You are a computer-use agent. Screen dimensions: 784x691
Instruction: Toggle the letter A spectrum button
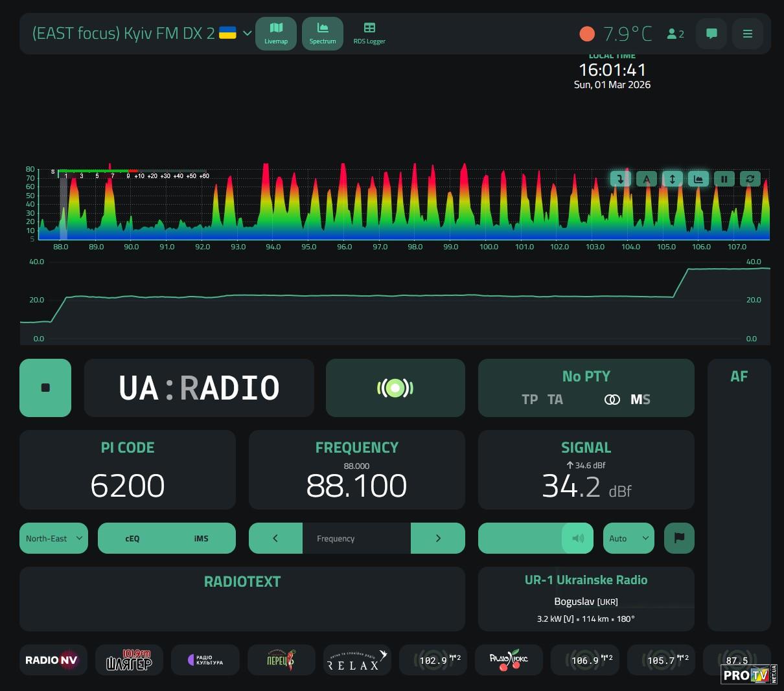[646, 179]
